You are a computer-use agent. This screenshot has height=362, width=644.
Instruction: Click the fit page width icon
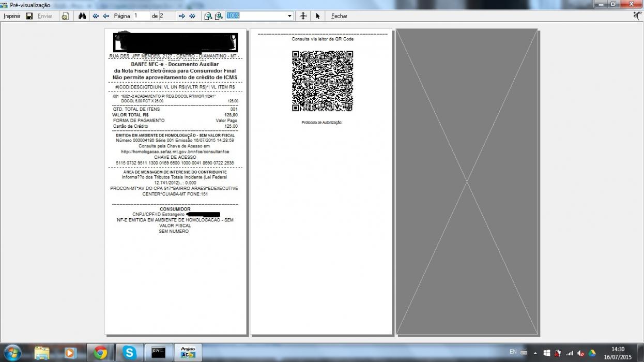click(x=303, y=16)
